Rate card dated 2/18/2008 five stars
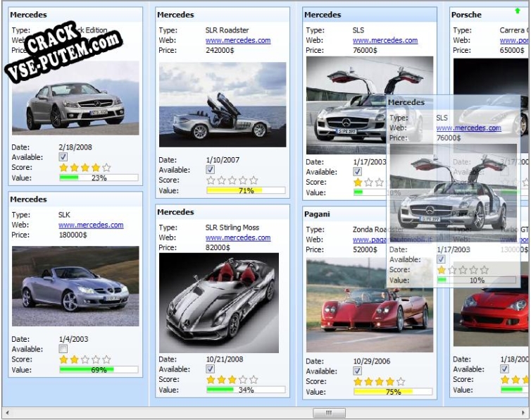The width and height of the screenshot is (531, 420). point(106,168)
